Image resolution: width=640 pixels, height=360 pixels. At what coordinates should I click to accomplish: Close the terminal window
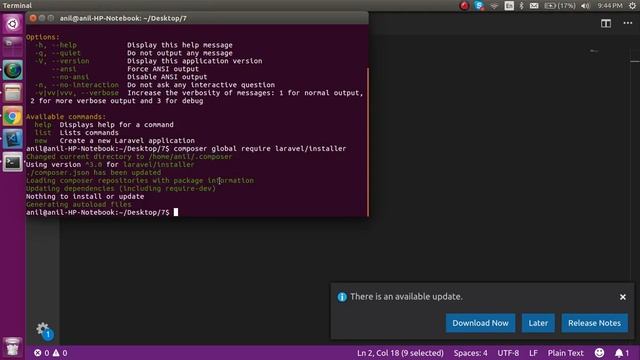coord(33,18)
